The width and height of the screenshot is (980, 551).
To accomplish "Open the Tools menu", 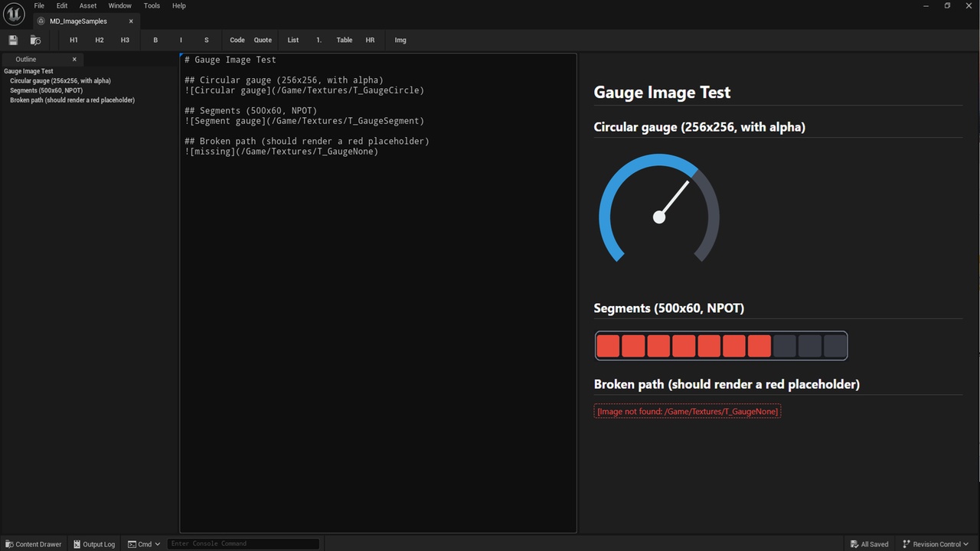I will (152, 5).
